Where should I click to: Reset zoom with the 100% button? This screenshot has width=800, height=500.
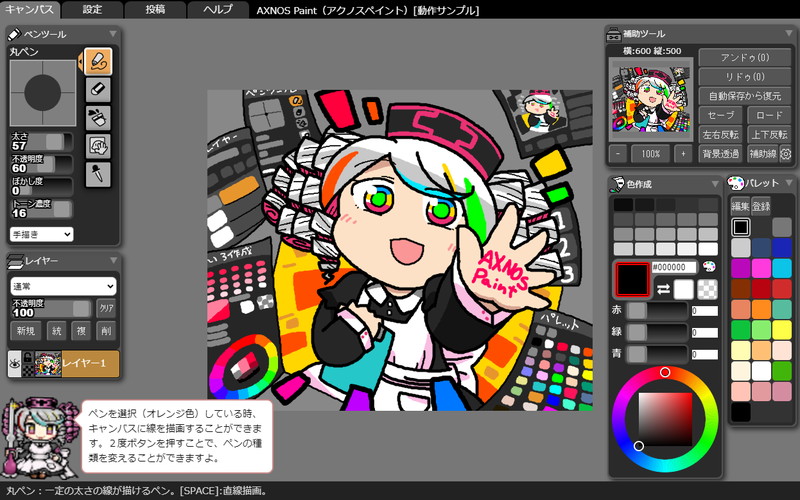[651, 154]
